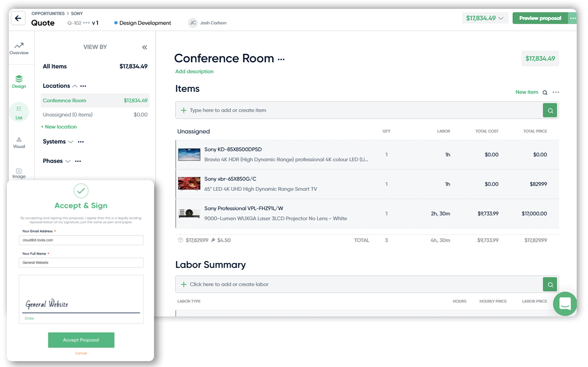Click the Conference Room $17,834.49 total badge
Screen dimensions: 588x367
click(x=540, y=58)
